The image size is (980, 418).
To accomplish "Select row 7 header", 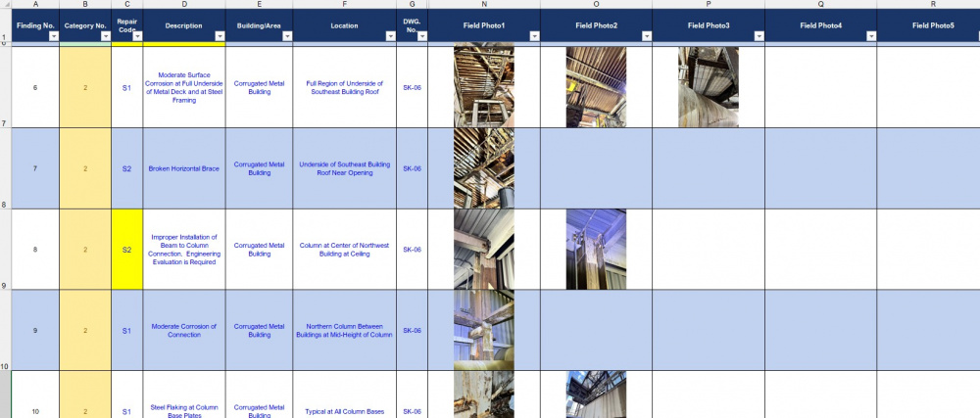I will [5, 87].
